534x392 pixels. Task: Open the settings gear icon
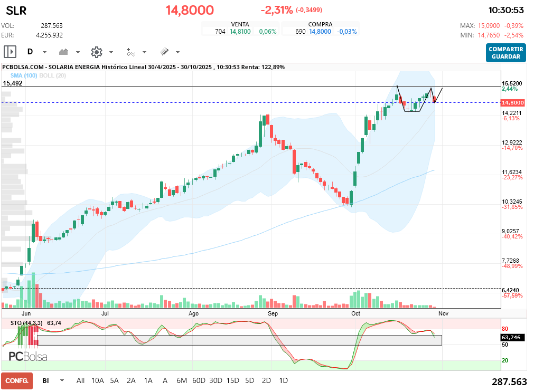(x=97, y=52)
